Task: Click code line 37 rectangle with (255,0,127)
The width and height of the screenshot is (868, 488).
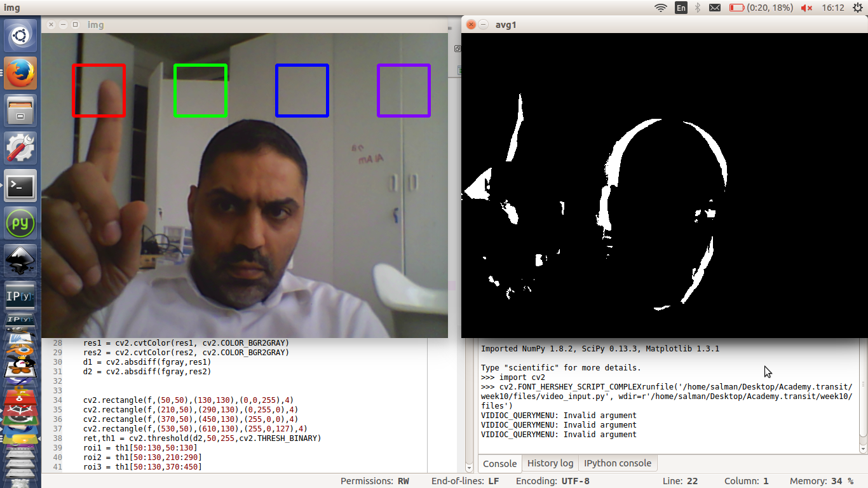Action: tap(195, 429)
